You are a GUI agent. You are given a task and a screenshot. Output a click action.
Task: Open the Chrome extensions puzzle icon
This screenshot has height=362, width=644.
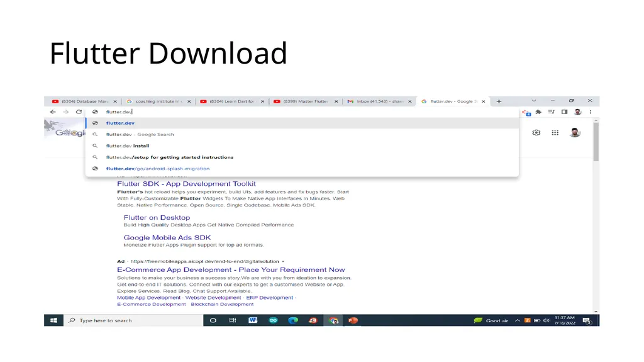coord(538,112)
